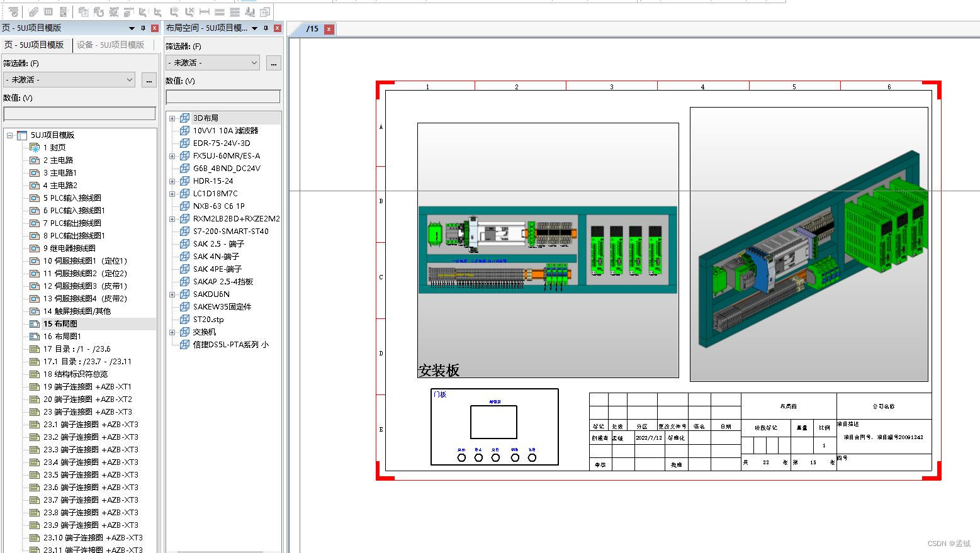The height and width of the screenshot is (553, 980).
Task: Click the page icon beside 2 主电路
Action: click(x=35, y=160)
